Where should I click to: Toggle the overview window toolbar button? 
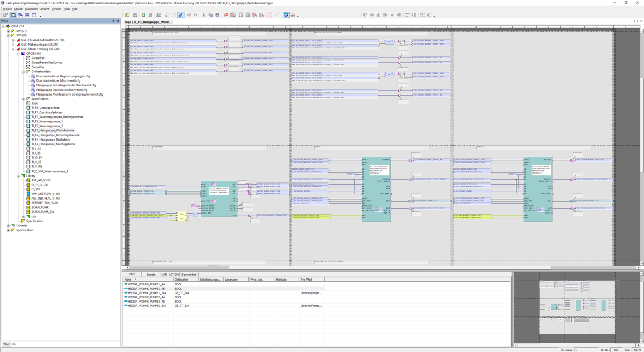(286, 15)
